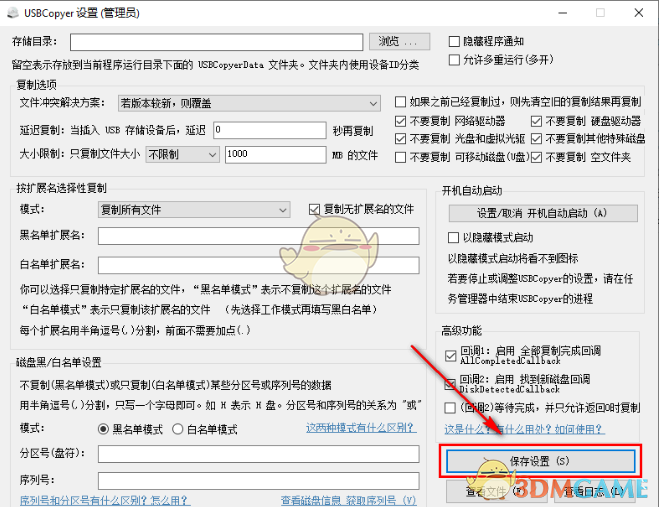Click the USBCopyer title bar app icon

pyautogui.click(x=13, y=13)
